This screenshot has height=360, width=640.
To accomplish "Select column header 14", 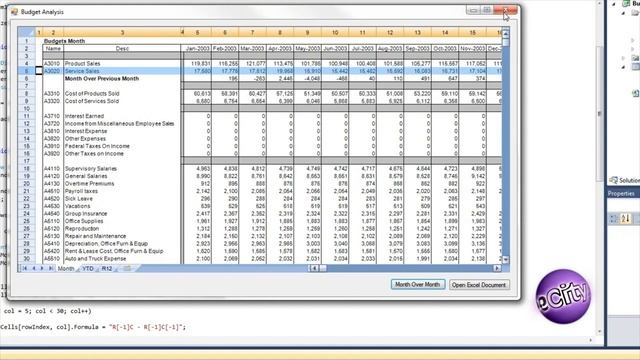I will tap(445, 32).
